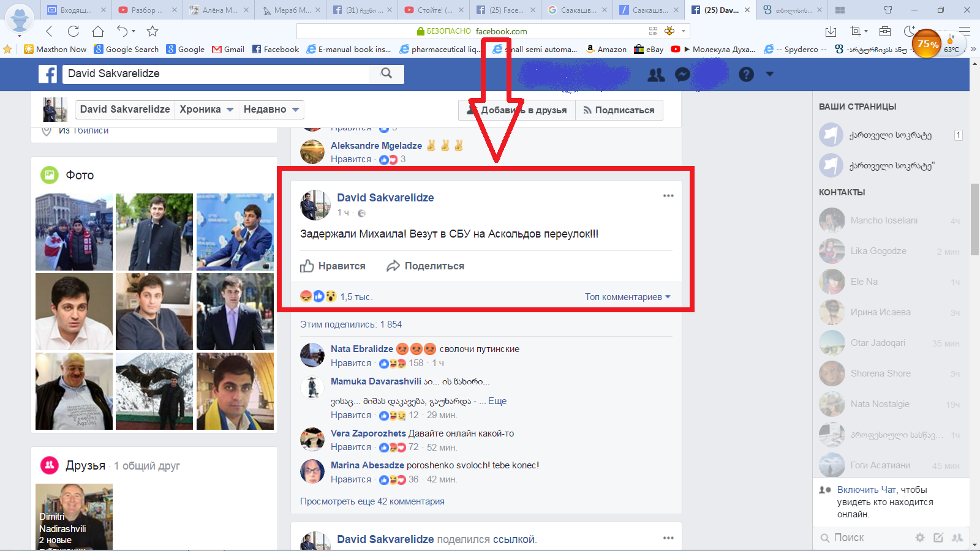The image size is (980, 551).
Task: Open the Gmail bookmark
Action: (x=228, y=49)
